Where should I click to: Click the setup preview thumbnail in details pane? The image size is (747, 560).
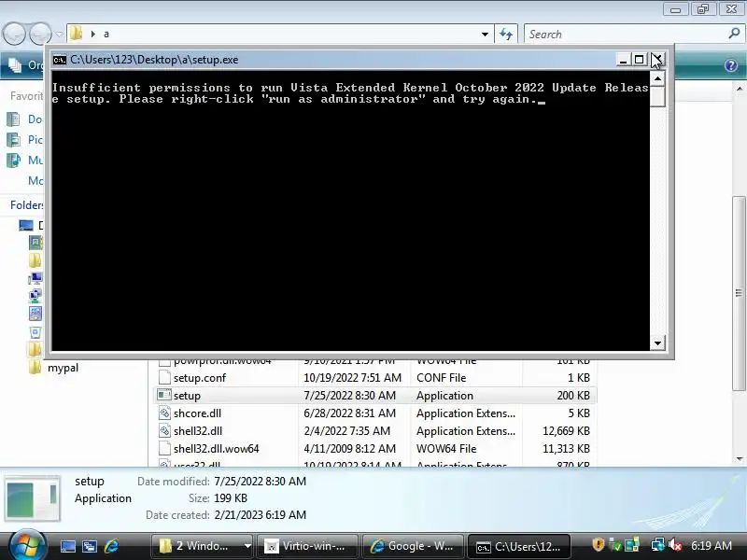(x=33, y=498)
